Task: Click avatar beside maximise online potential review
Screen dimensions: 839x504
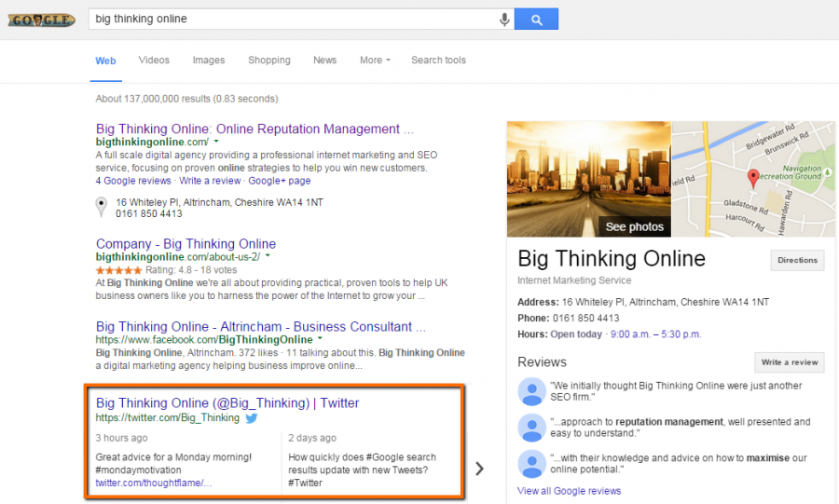Action: pyautogui.click(x=532, y=463)
